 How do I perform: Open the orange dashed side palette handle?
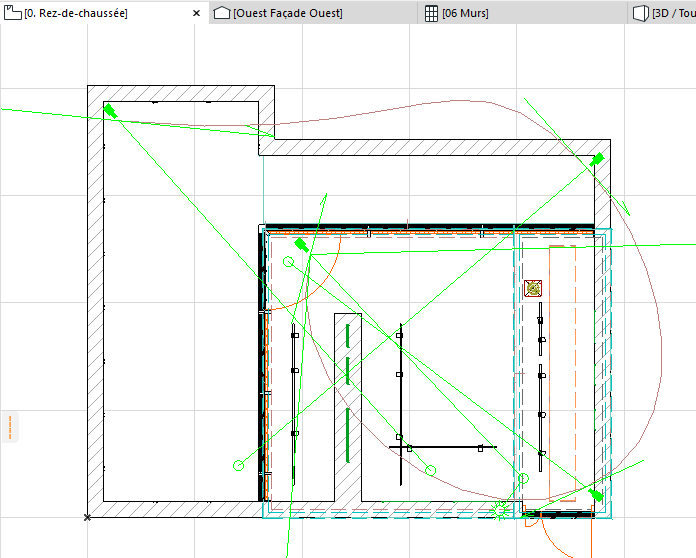(x=10, y=427)
